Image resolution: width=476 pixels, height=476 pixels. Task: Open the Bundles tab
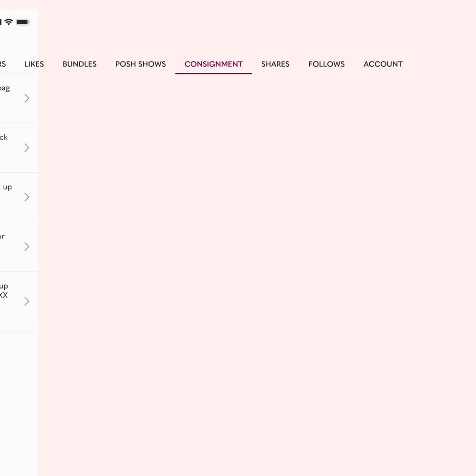click(79, 64)
